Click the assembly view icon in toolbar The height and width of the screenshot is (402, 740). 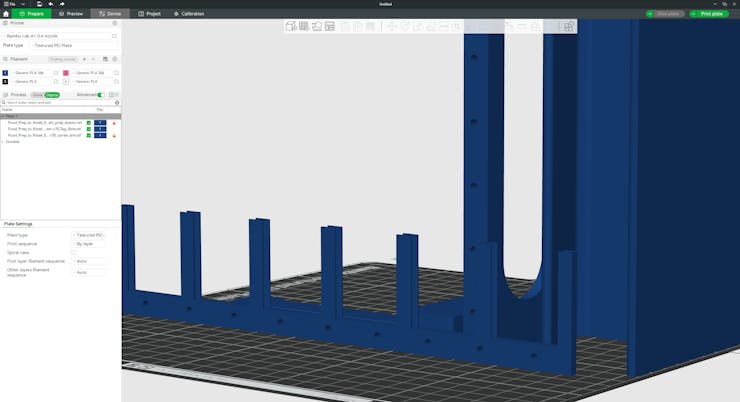(x=569, y=26)
